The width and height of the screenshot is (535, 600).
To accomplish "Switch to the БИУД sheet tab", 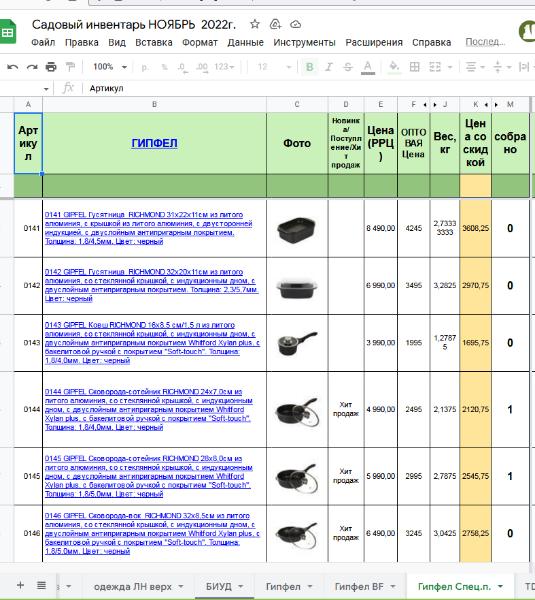I will tap(219, 587).
